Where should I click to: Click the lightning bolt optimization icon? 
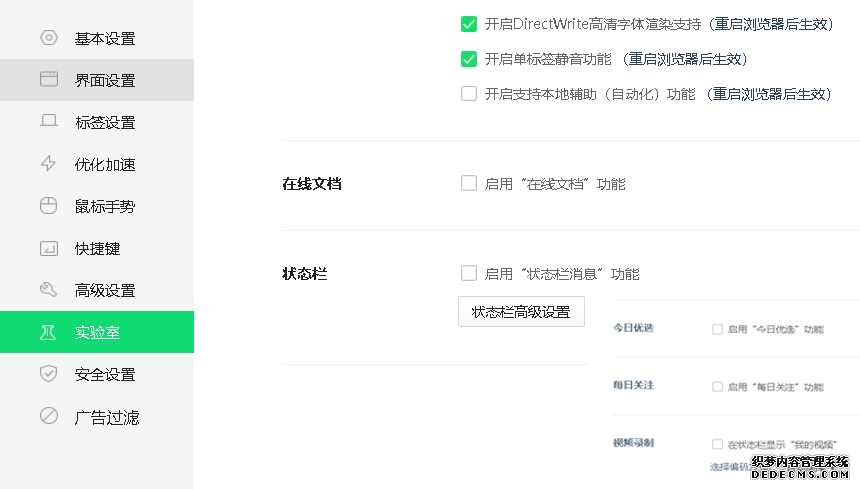(49, 164)
